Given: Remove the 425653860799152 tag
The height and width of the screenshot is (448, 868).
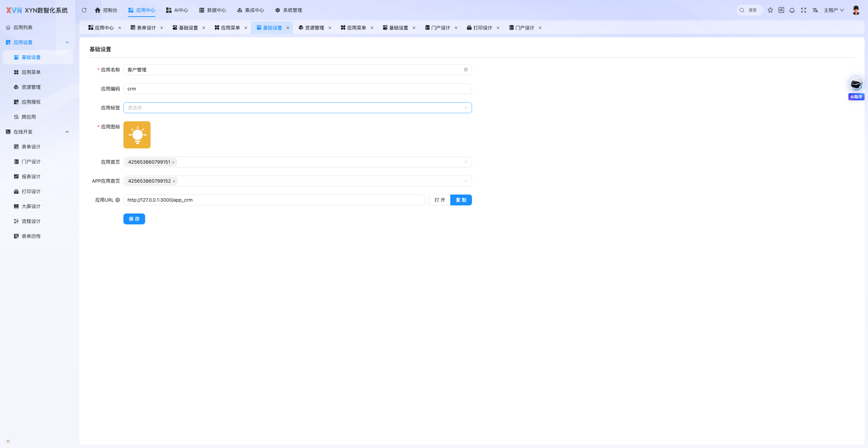Looking at the screenshot, I should coord(174,181).
